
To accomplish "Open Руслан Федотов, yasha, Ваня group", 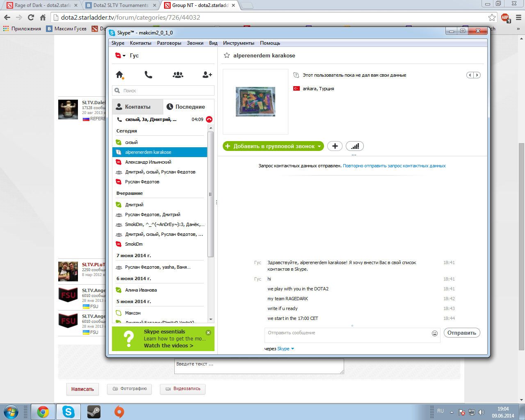I will (160, 267).
